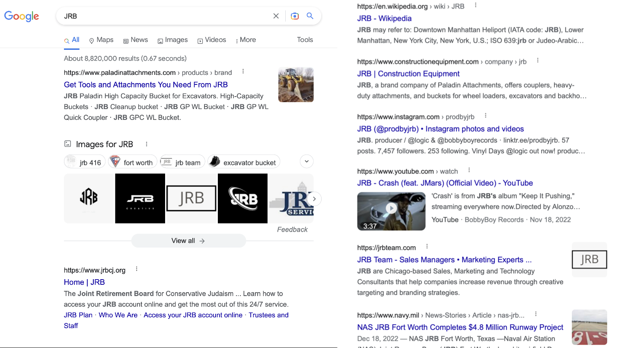The image size is (644, 348).
Task: Clear the search box with the X icon
Action: (276, 16)
